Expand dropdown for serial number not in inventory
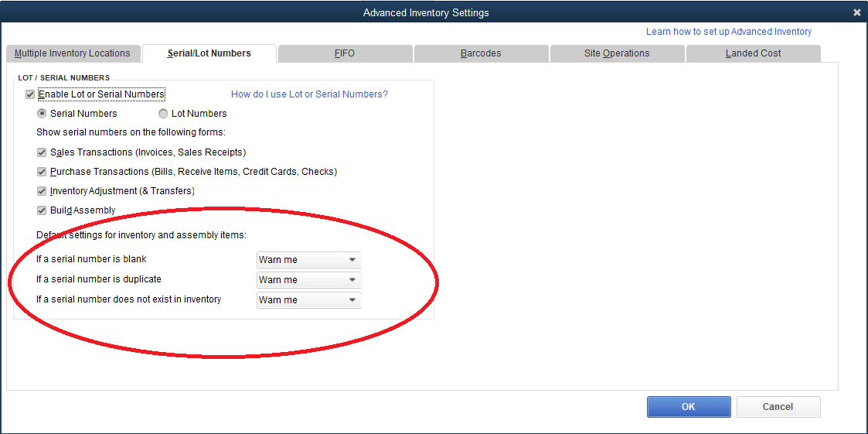 308,300
